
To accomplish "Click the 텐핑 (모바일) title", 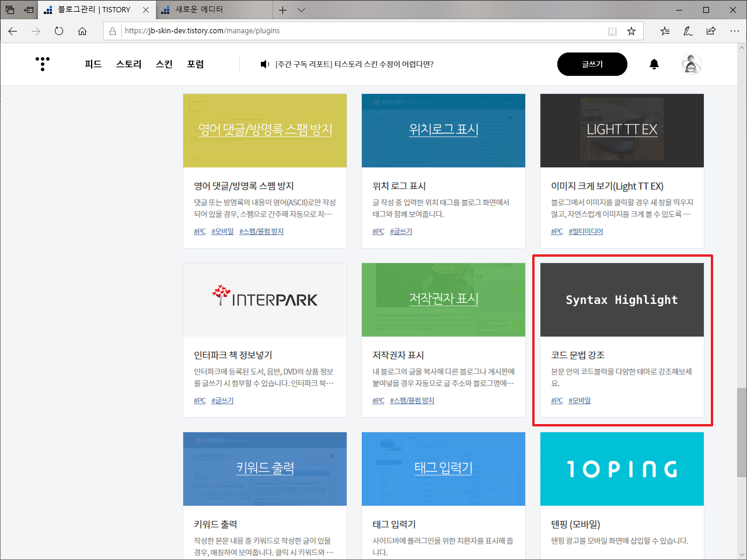I will click(575, 524).
